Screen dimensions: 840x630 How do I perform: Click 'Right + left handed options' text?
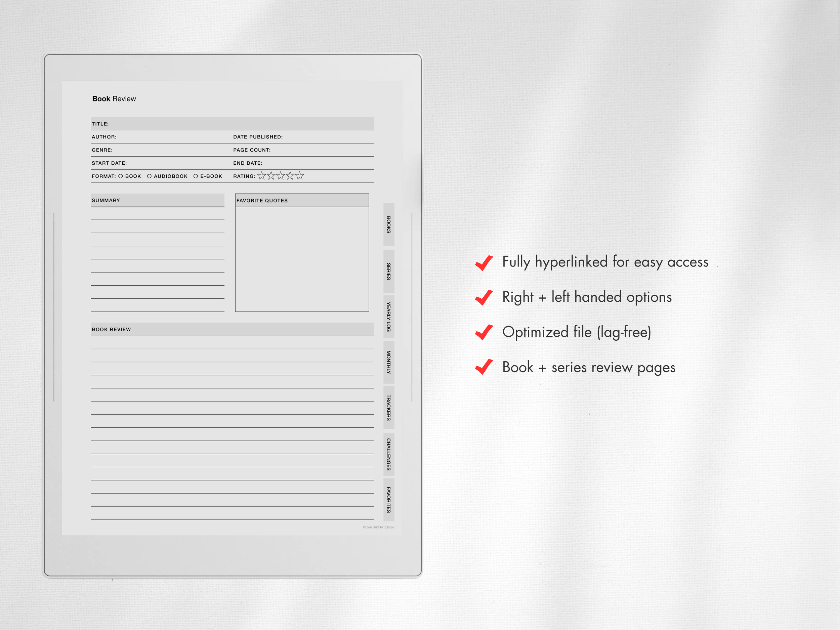[x=587, y=297]
